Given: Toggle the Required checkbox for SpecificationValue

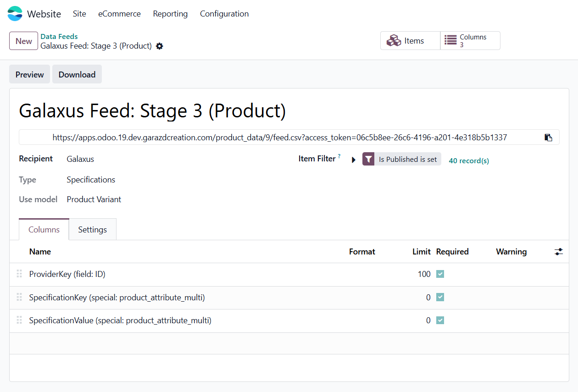Looking at the screenshot, I should 440,320.
